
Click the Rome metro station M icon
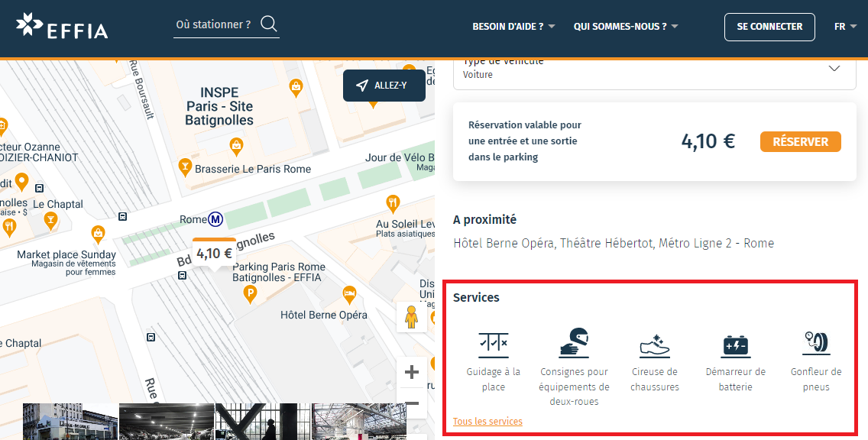(x=215, y=219)
